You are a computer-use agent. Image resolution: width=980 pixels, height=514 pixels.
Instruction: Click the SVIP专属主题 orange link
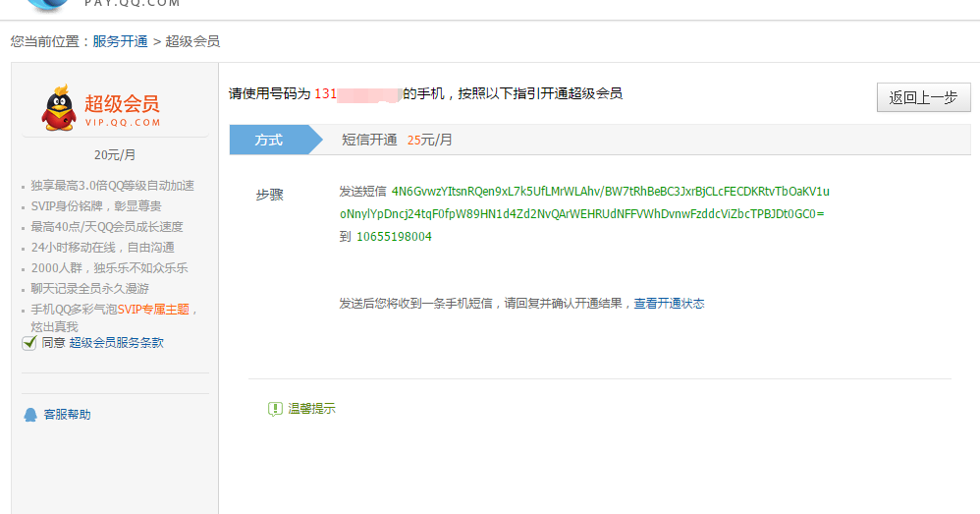153,310
